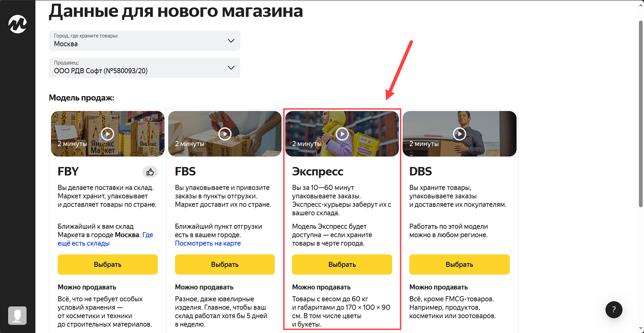Open the help question mark button
Viewport: 644px width, 333px height.
click(x=614, y=310)
